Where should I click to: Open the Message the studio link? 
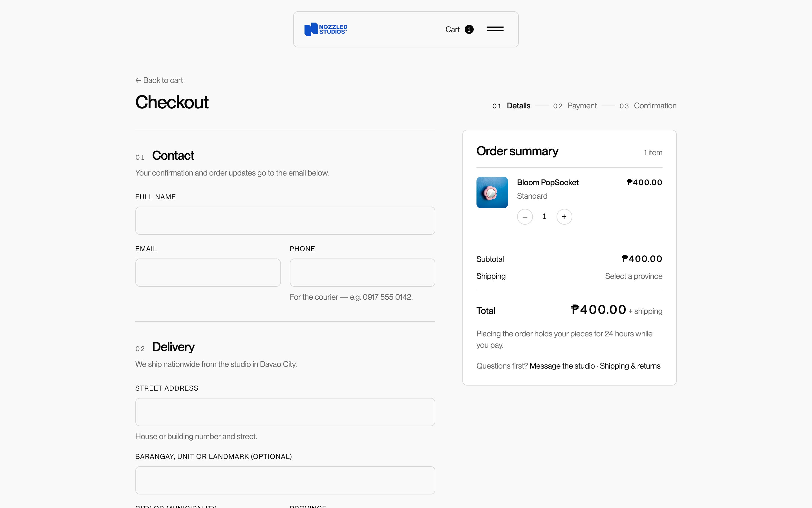click(x=562, y=366)
